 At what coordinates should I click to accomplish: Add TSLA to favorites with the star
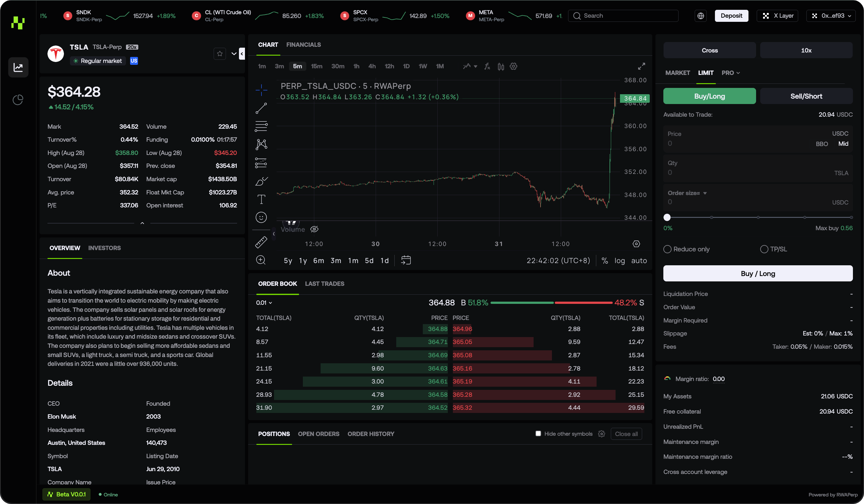click(x=220, y=53)
